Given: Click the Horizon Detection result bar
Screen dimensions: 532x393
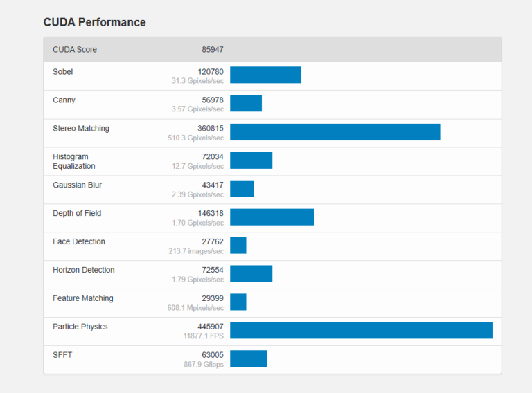Looking at the screenshot, I should click(x=251, y=273).
